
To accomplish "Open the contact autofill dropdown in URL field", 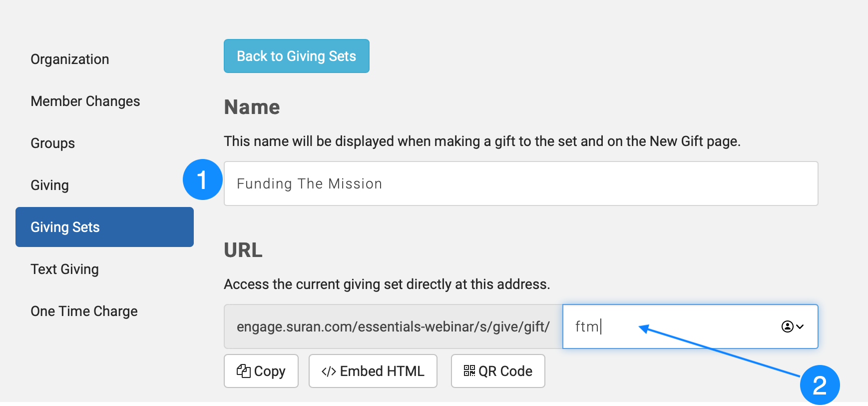I will (x=792, y=326).
